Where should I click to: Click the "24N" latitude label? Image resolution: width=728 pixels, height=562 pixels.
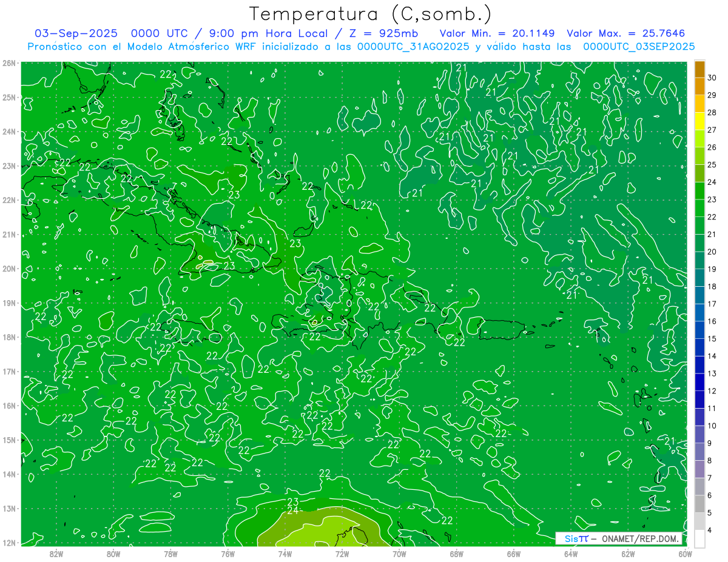pyautogui.click(x=9, y=132)
